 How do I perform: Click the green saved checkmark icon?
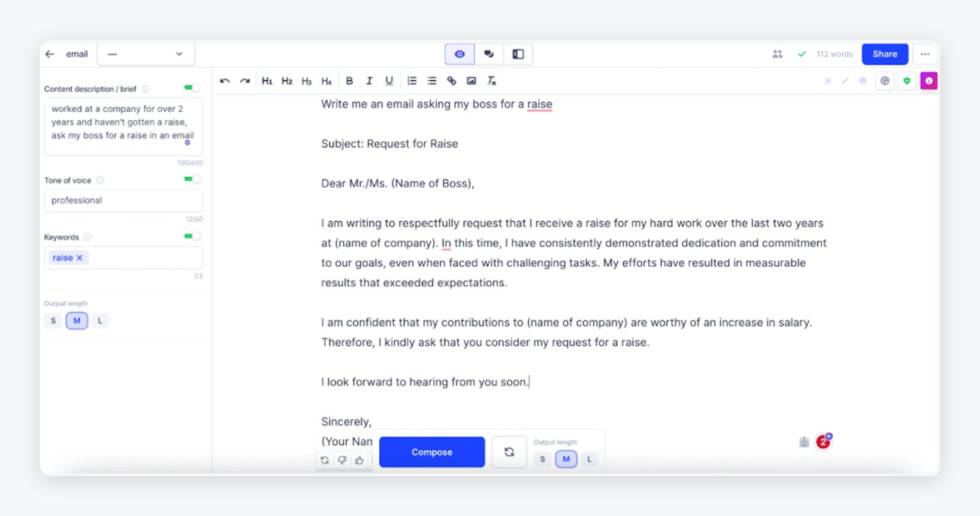pyautogui.click(x=802, y=55)
